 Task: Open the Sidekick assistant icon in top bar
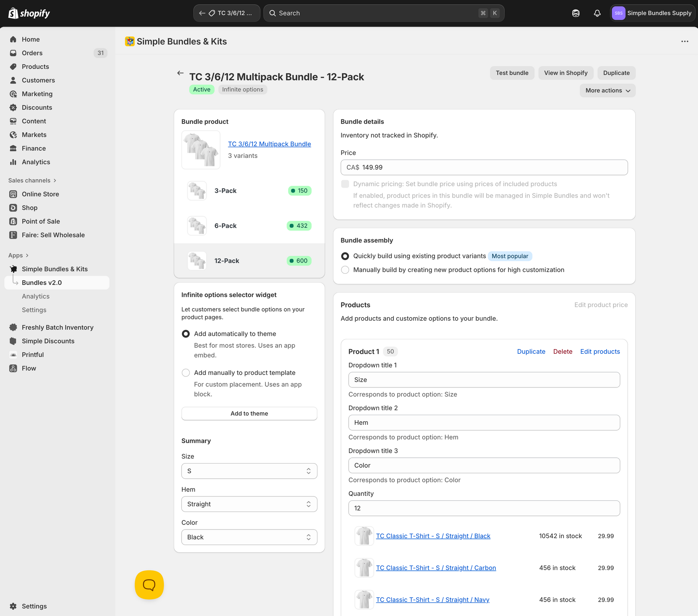[576, 13]
